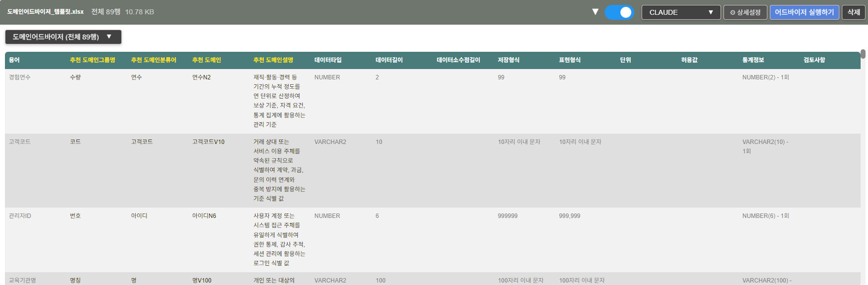Click the 데이터타입 column header
The image size is (868, 285).
tap(328, 60)
